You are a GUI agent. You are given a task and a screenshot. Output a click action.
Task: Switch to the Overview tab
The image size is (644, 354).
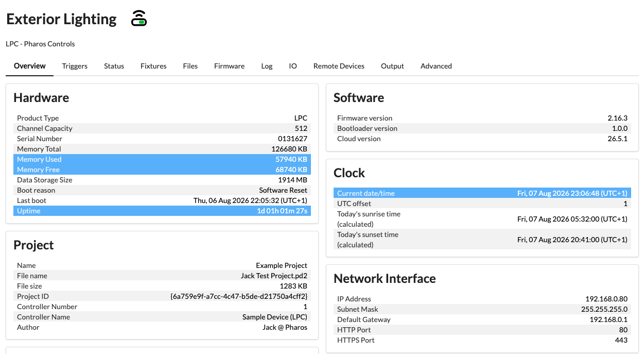[30, 66]
